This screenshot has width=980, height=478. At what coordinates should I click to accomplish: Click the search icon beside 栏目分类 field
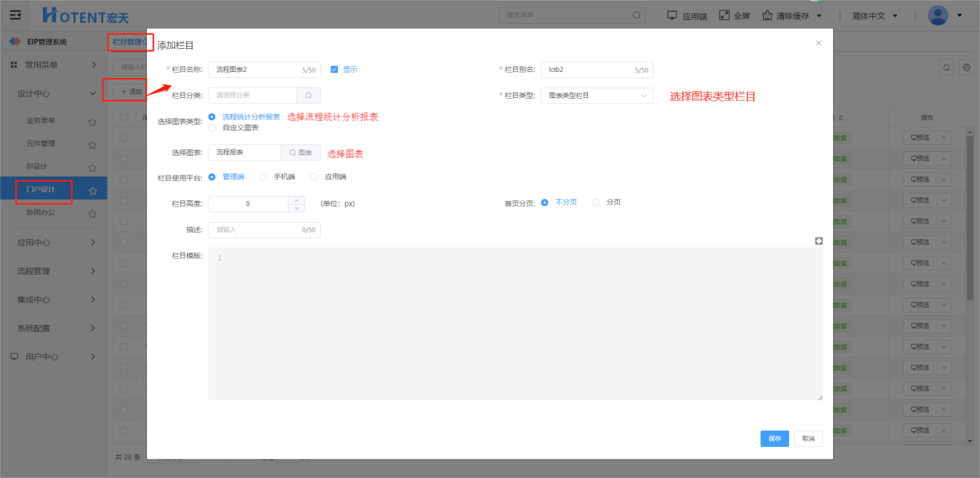pos(308,96)
